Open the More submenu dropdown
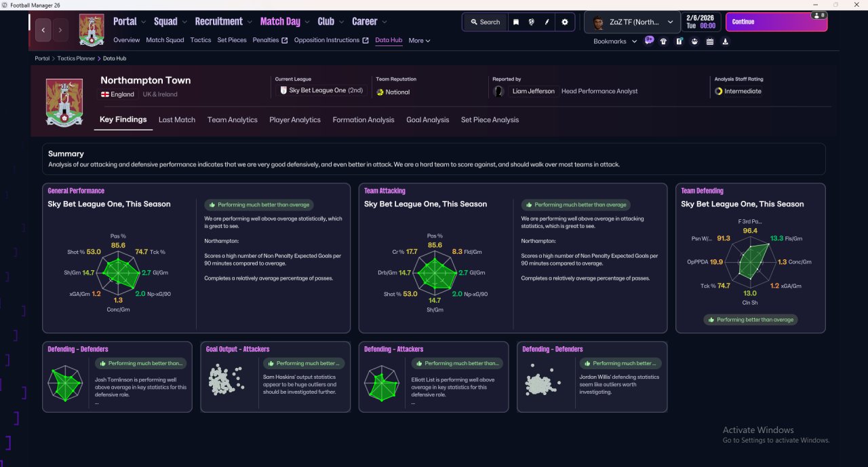 [419, 41]
